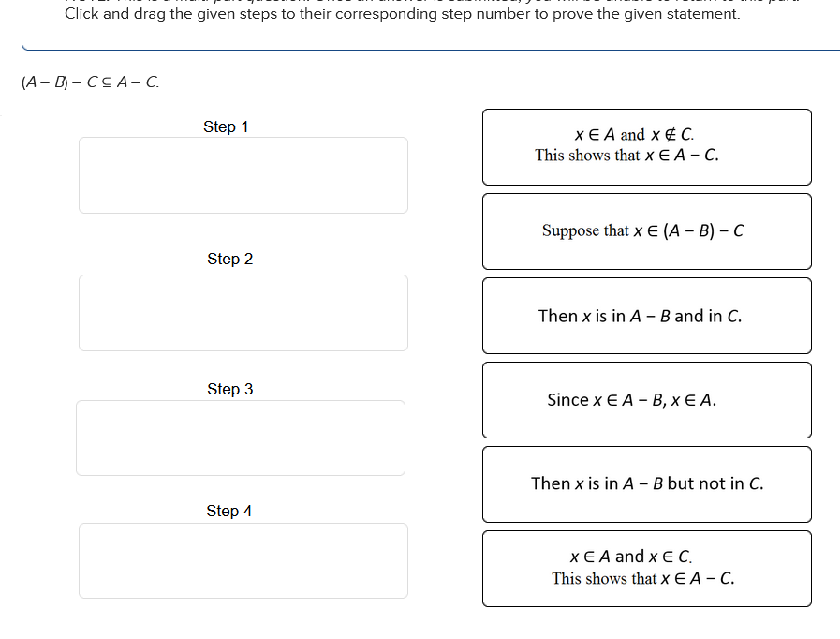This screenshot has width=840, height=639.
Task: Click the Step 3 empty answer box
Action: pyautogui.click(x=240, y=437)
